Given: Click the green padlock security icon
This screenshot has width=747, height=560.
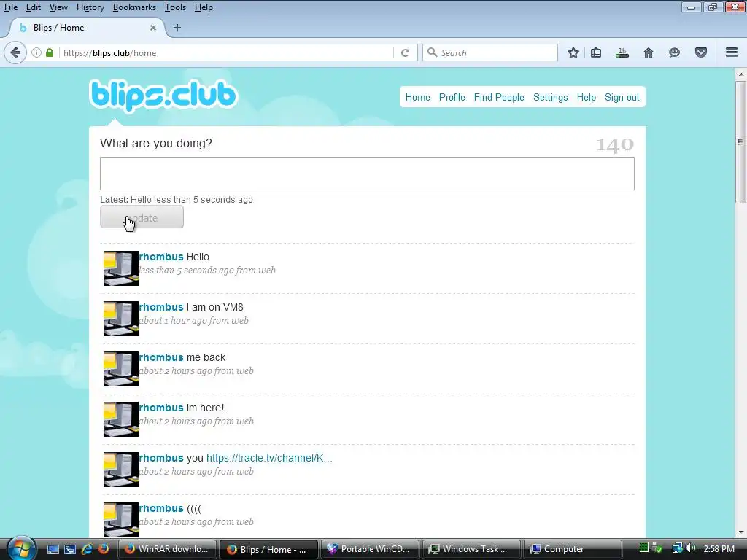Looking at the screenshot, I should 50,52.
